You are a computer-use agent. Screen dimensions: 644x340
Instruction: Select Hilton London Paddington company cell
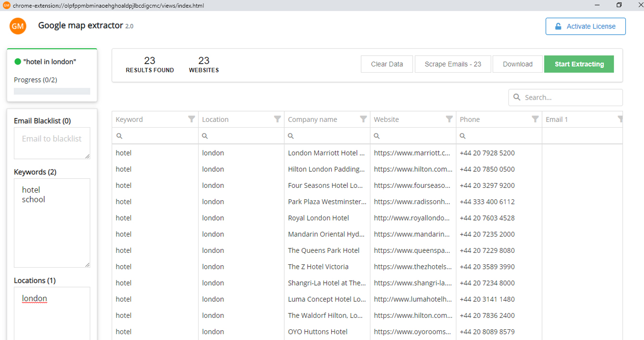(327, 170)
